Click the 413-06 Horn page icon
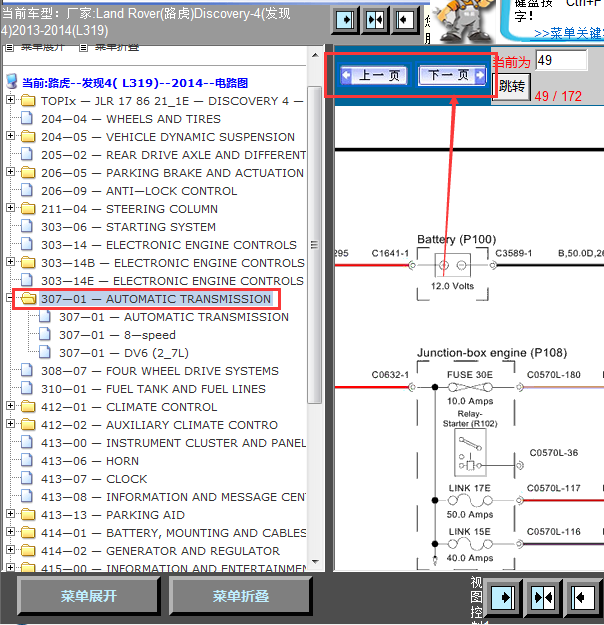Screen dimensions: 604x625 [27, 460]
